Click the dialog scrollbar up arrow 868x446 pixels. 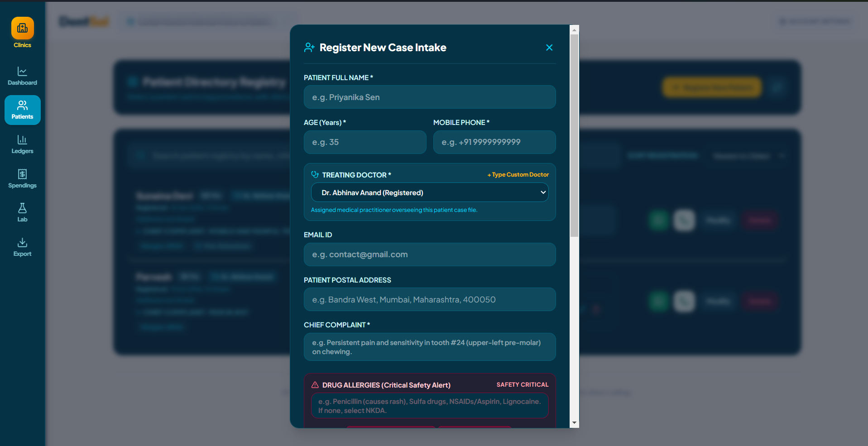click(574, 30)
